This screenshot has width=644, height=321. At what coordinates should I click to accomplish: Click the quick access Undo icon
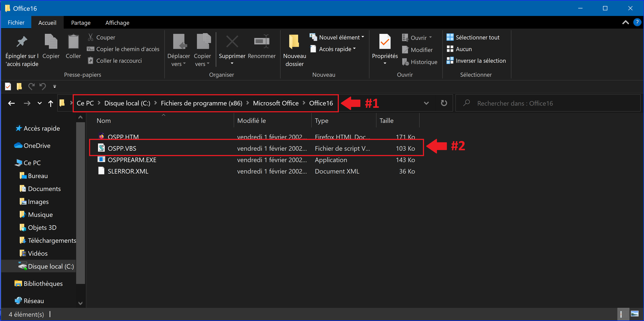[x=43, y=86]
